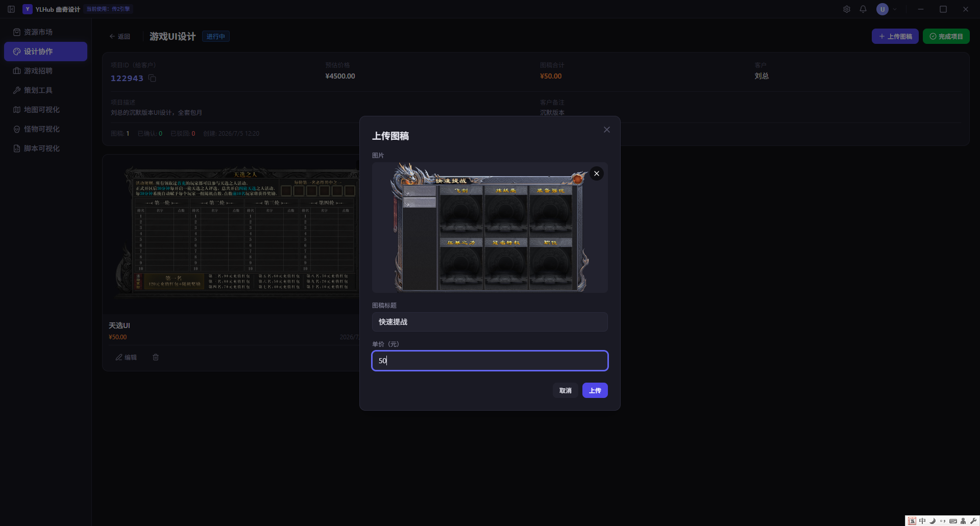Click the YLHub app logo icon

[x=28, y=9]
